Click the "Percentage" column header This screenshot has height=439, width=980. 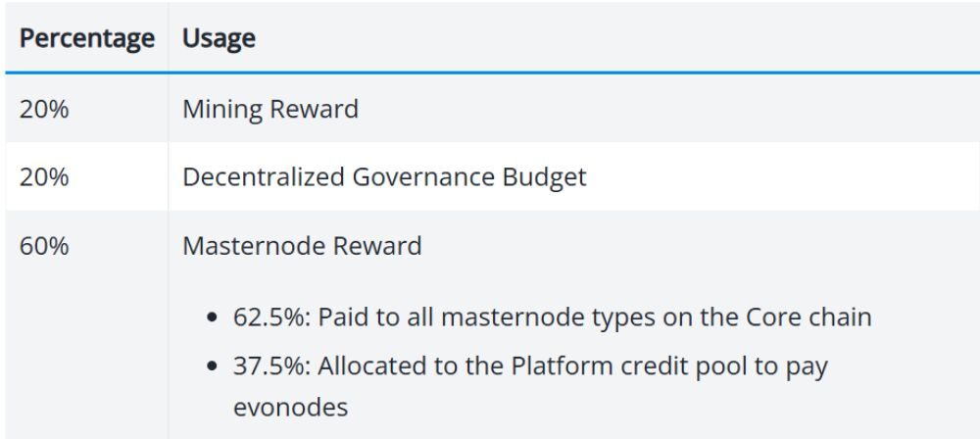[x=87, y=39]
